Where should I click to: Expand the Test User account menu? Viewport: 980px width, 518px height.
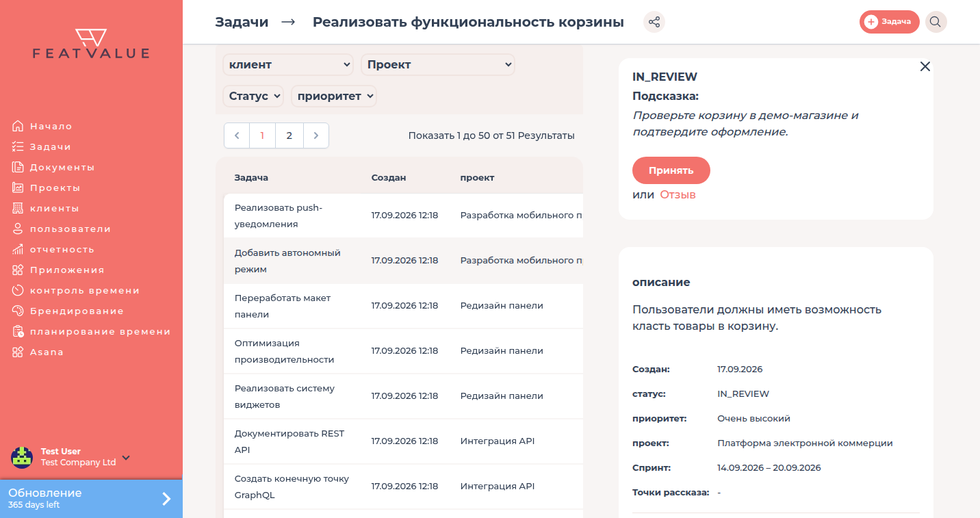126,458
